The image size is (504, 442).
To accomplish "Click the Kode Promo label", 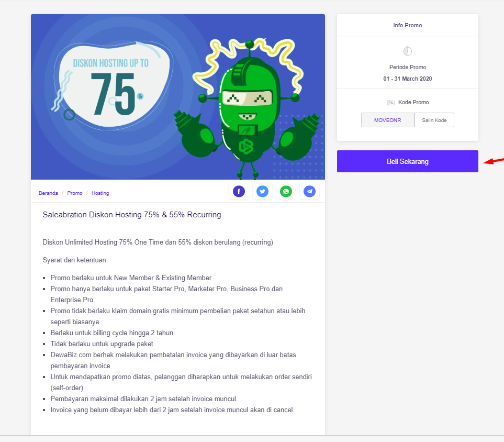I will coord(413,102).
